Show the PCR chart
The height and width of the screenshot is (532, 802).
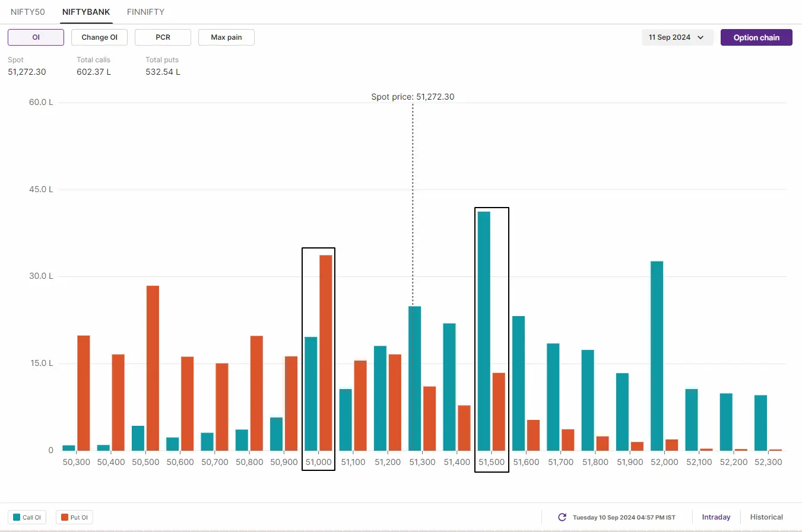163,37
